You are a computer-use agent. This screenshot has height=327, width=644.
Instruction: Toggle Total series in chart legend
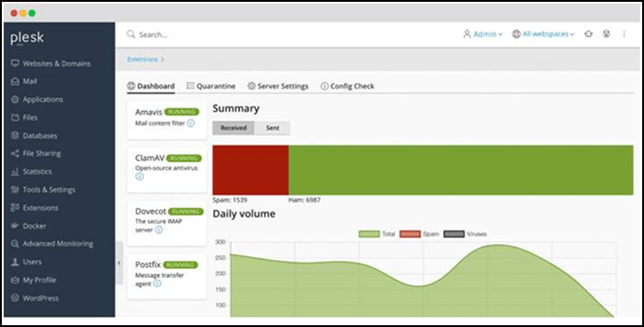(377, 233)
